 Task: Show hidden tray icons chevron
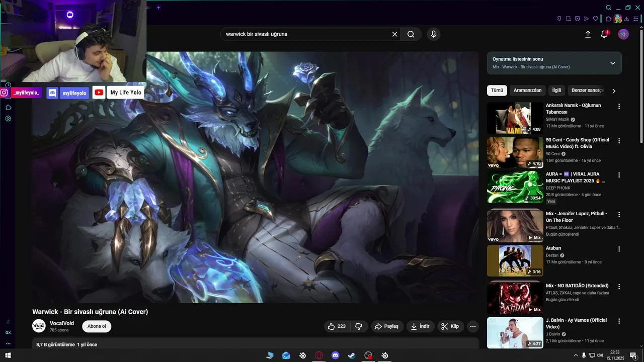(576, 355)
